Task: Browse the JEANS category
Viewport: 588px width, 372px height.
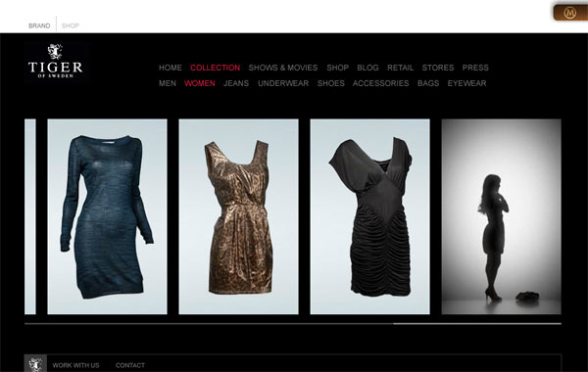Action: click(x=236, y=83)
